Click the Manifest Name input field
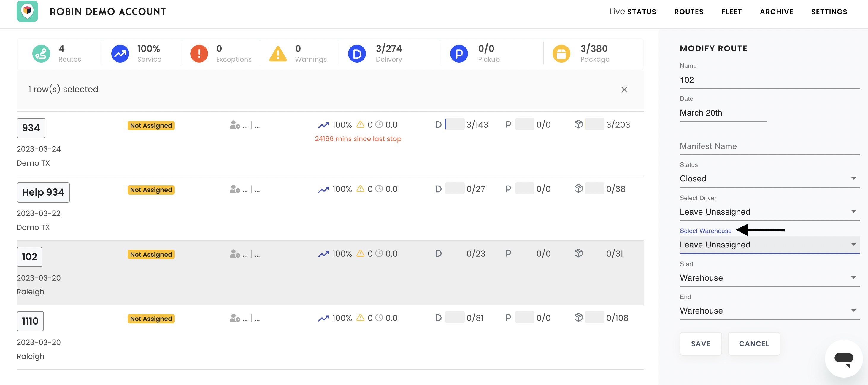The height and width of the screenshot is (385, 868). 769,146
